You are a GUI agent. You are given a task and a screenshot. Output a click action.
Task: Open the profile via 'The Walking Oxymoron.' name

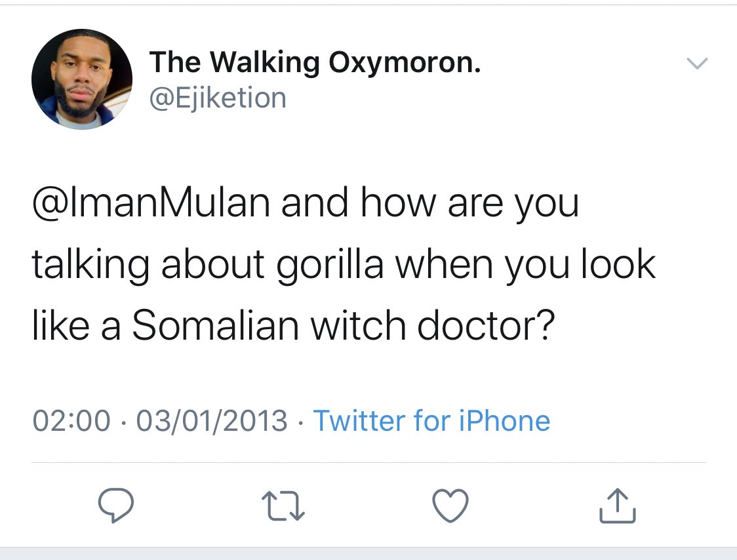coord(315,62)
